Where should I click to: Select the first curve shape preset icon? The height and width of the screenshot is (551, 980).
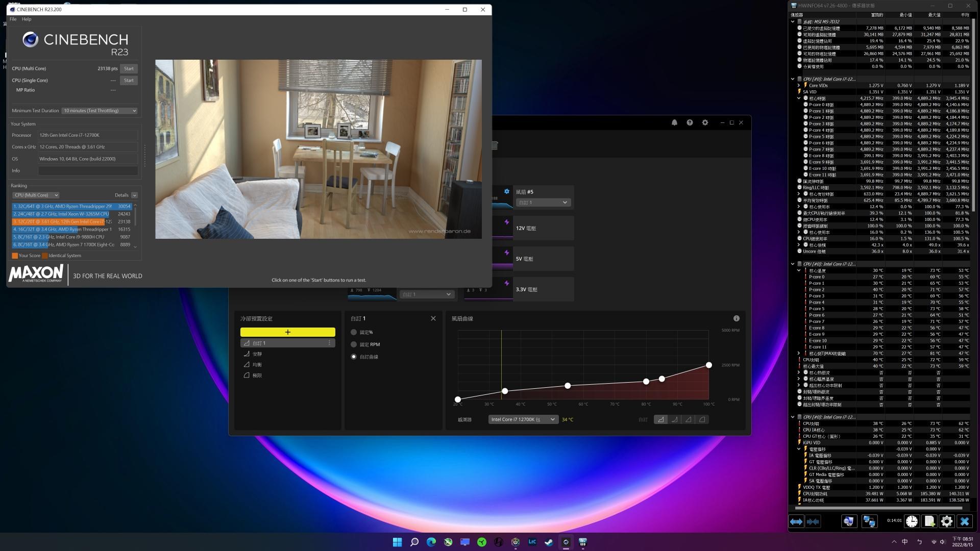[x=660, y=419]
